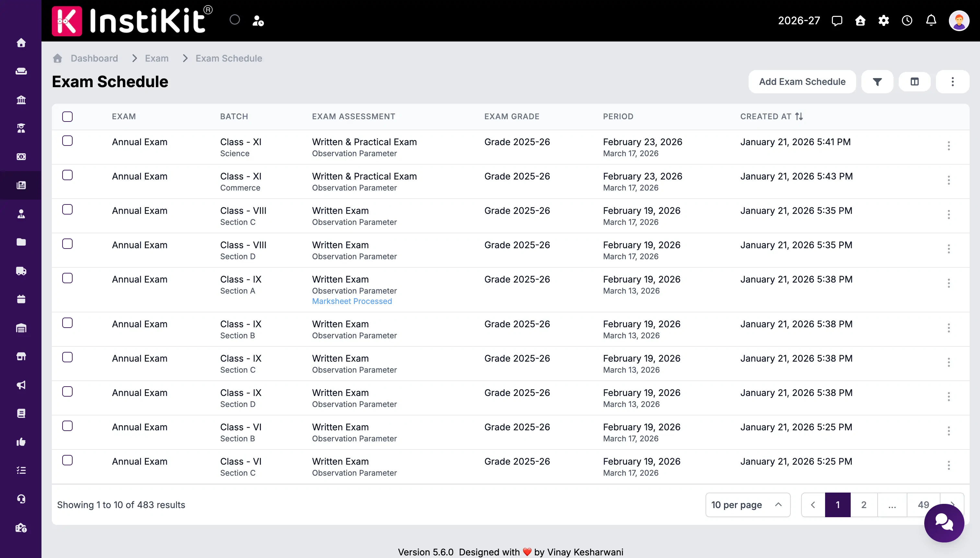
Task: Tick the select-all checkbox in table header
Action: pos(67,117)
